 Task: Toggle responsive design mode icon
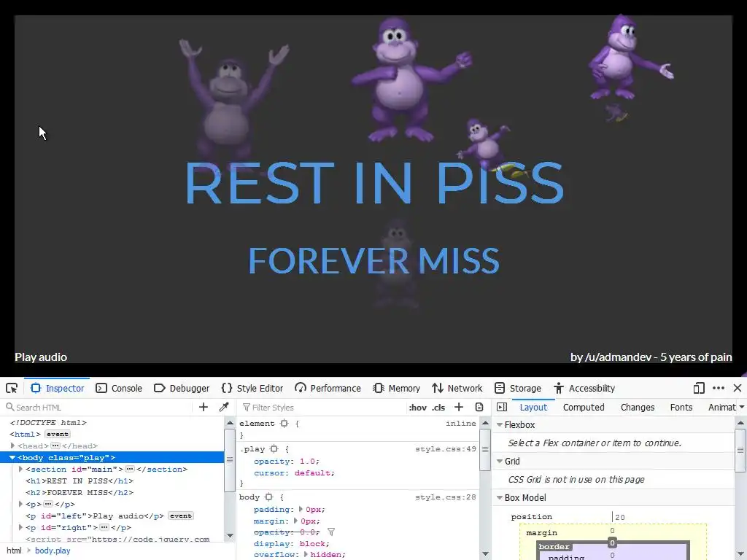point(699,388)
